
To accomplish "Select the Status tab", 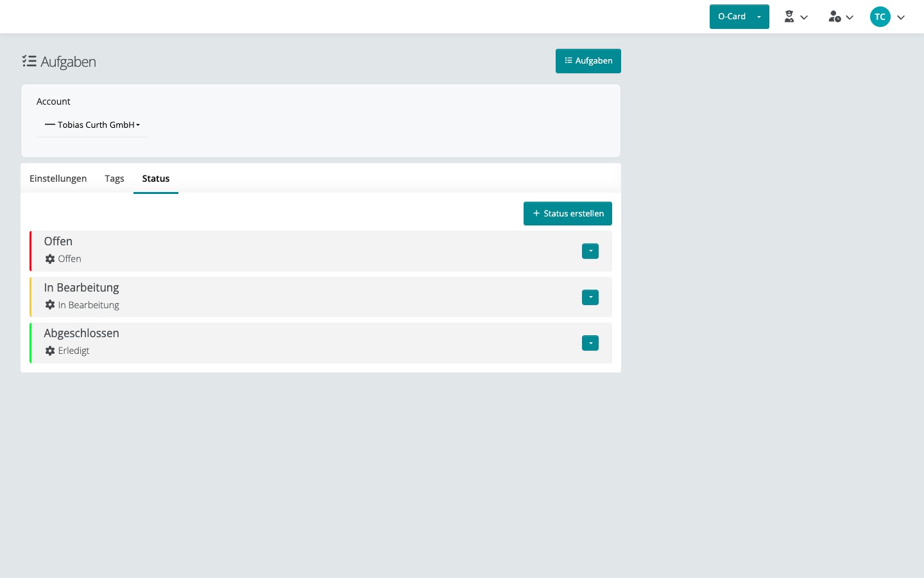I will point(156,179).
